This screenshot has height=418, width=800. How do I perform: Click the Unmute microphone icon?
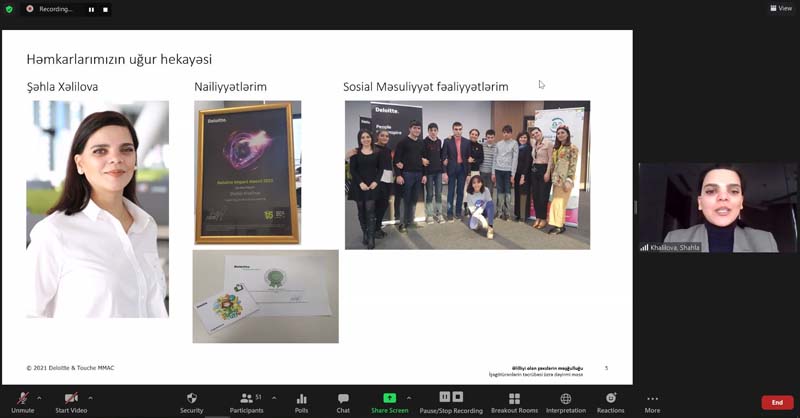(x=22, y=398)
